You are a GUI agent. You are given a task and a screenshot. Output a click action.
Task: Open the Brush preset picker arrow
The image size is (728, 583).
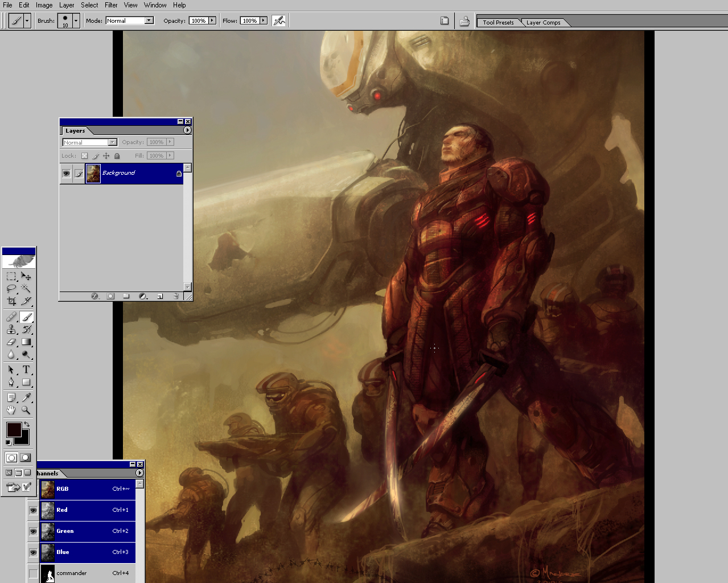[76, 21]
